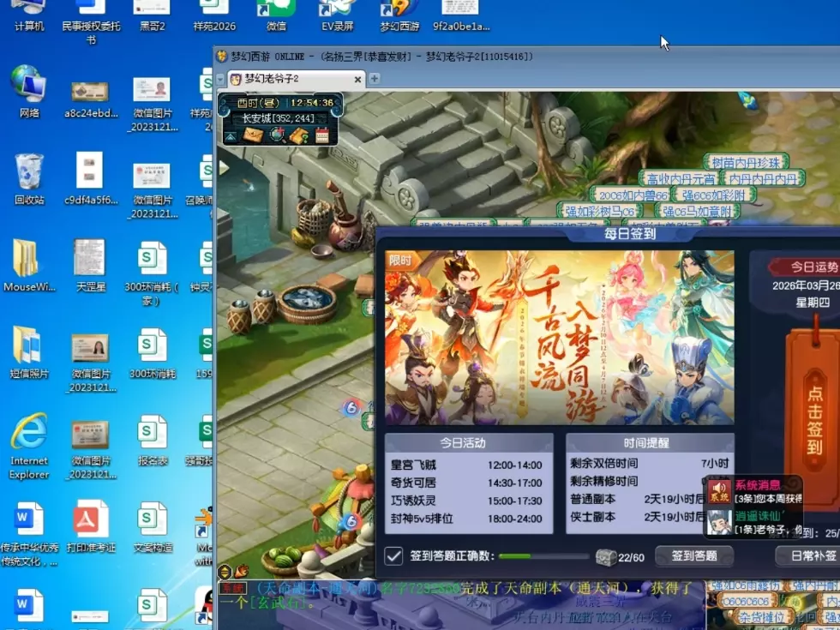This screenshot has width=840, height=630.
Task: Open 逍遥诛仙' chat avatar notification
Action: (x=719, y=522)
